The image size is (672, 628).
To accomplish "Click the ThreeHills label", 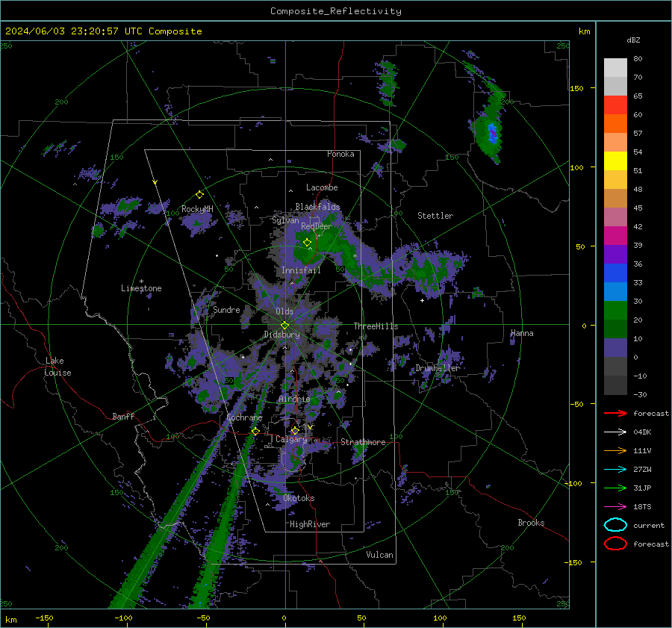I will (x=376, y=326).
